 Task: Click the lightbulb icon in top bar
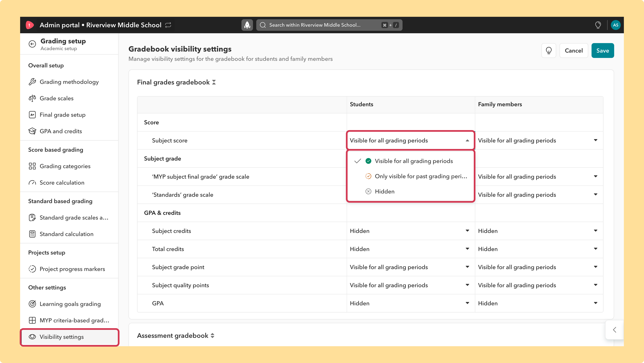(x=598, y=25)
